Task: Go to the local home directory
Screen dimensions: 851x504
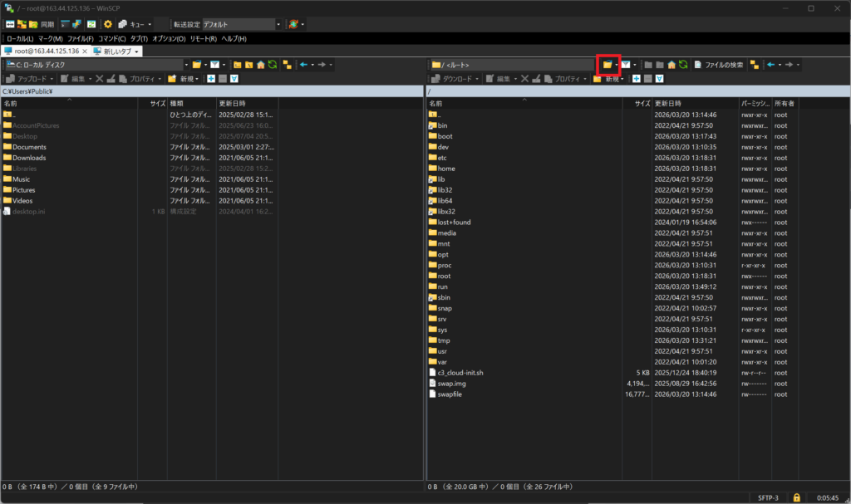Action: tap(260, 64)
